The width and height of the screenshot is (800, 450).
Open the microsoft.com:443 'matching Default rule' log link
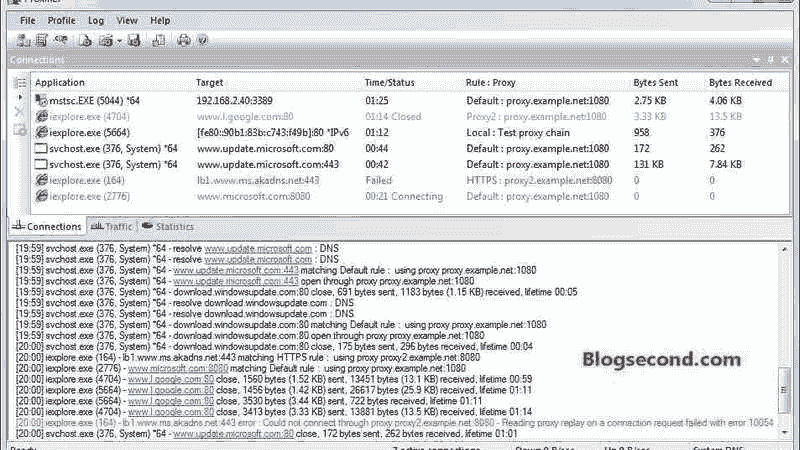236,270
